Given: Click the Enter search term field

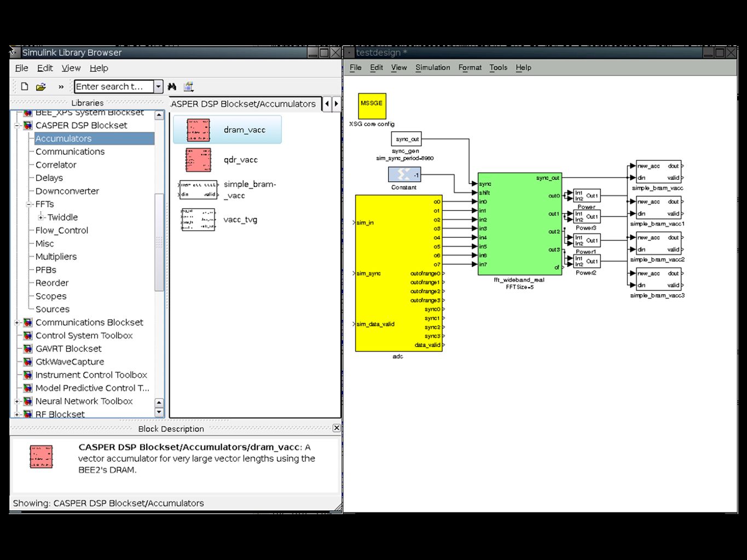Looking at the screenshot, I should (114, 86).
